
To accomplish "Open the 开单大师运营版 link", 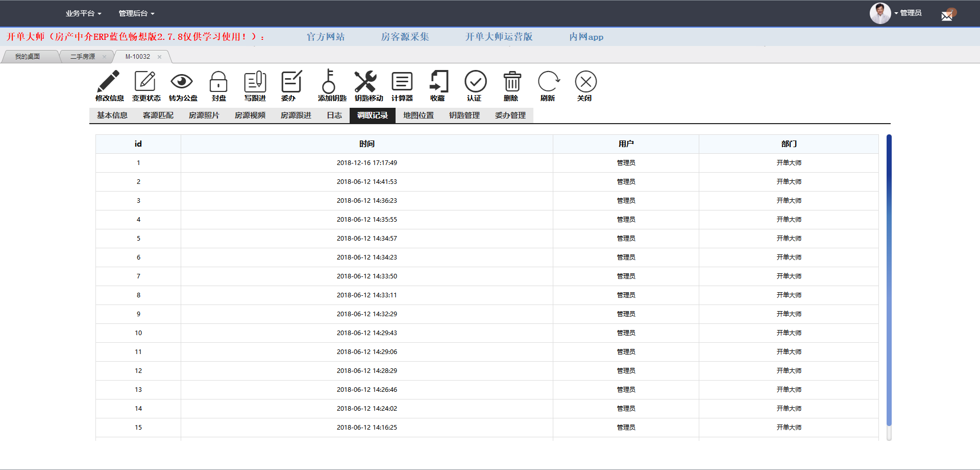I will (499, 37).
